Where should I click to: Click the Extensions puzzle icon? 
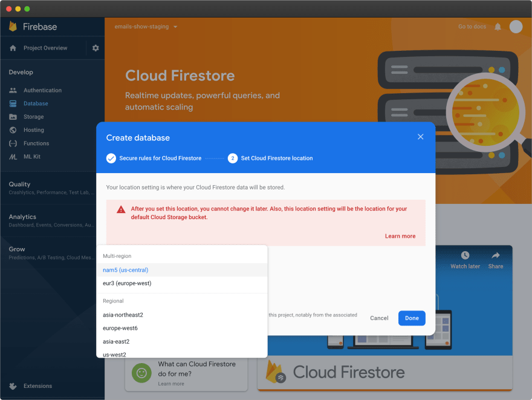point(13,386)
